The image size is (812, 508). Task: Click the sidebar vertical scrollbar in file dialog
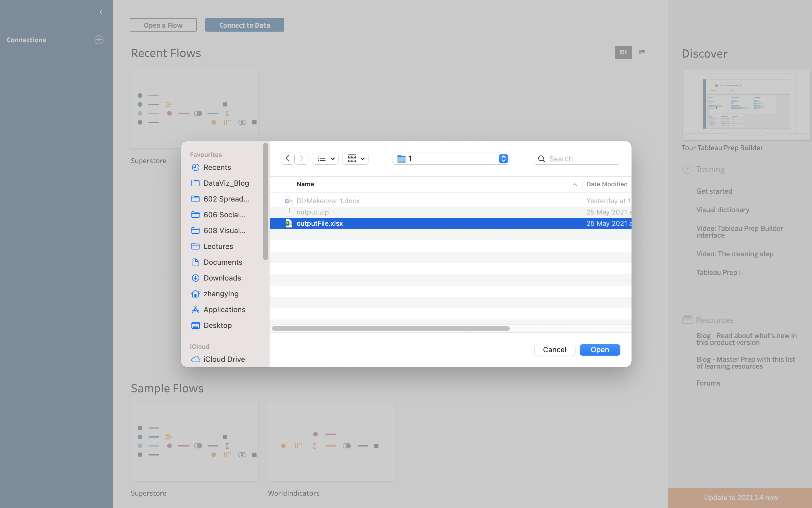point(265,202)
